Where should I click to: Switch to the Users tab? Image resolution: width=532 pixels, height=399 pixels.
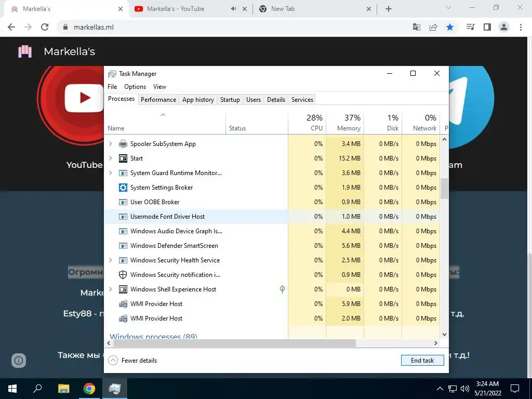254,100
